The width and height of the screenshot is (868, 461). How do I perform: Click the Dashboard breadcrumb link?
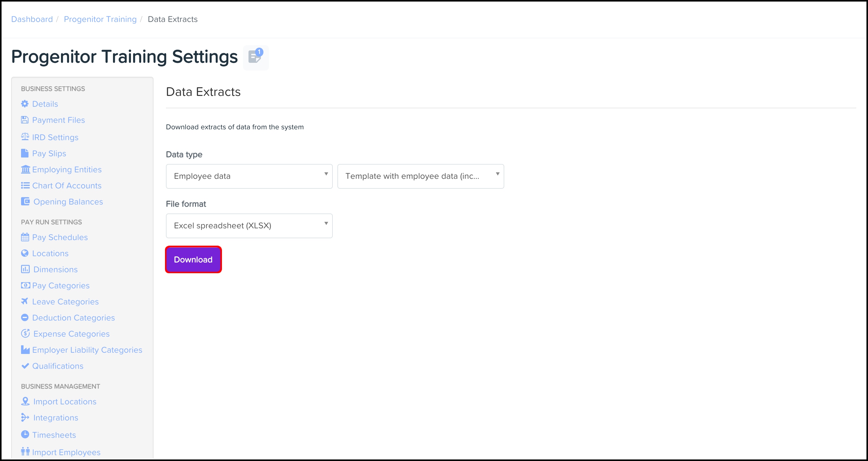point(32,19)
